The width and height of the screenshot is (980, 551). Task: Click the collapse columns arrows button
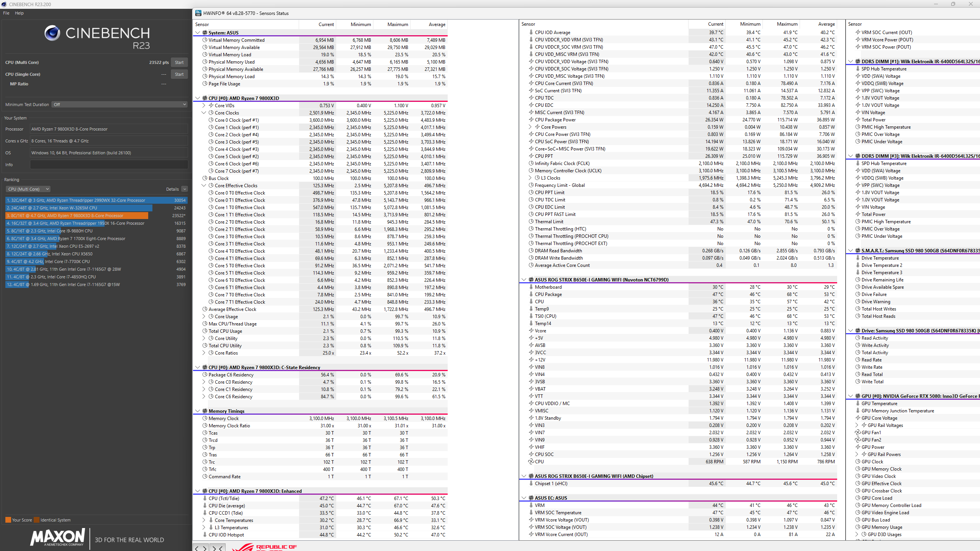tap(217, 548)
